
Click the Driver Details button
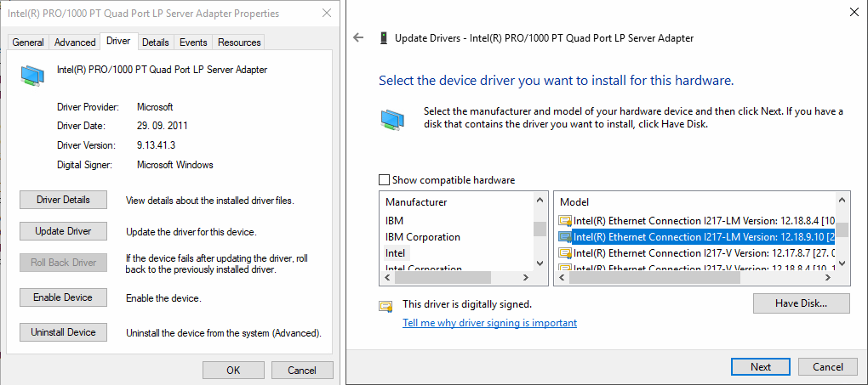coord(63,200)
